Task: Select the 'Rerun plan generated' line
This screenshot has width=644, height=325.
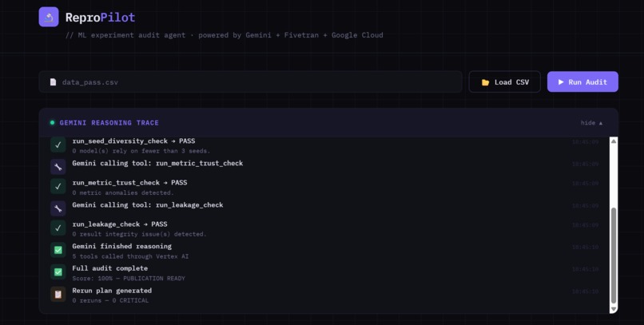Action: 112,291
